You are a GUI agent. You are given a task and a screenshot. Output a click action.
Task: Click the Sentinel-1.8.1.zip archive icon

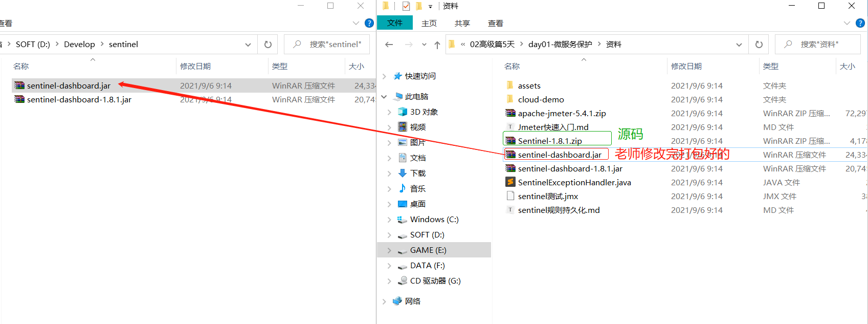tap(510, 141)
